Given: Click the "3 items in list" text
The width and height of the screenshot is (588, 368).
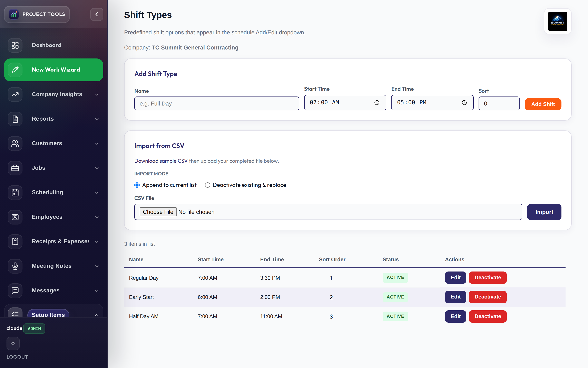Looking at the screenshot, I should tap(139, 244).
